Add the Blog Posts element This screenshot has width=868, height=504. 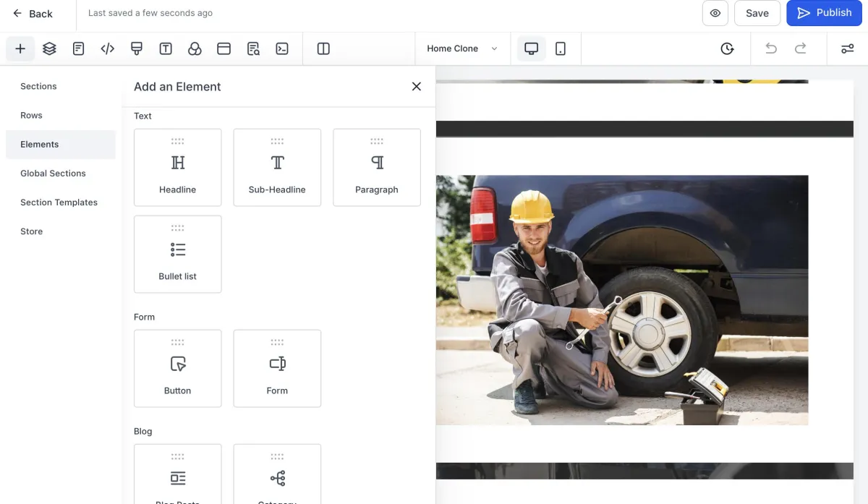178,474
